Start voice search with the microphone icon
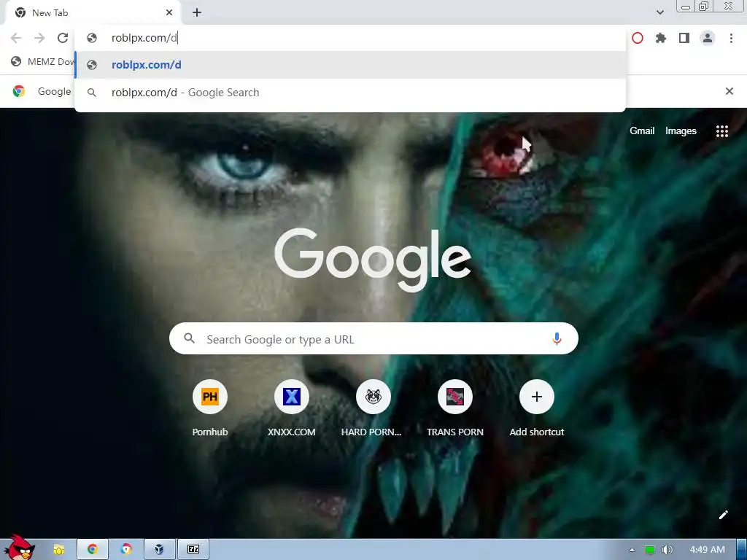The width and height of the screenshot is (747, 560). point(557,338)
